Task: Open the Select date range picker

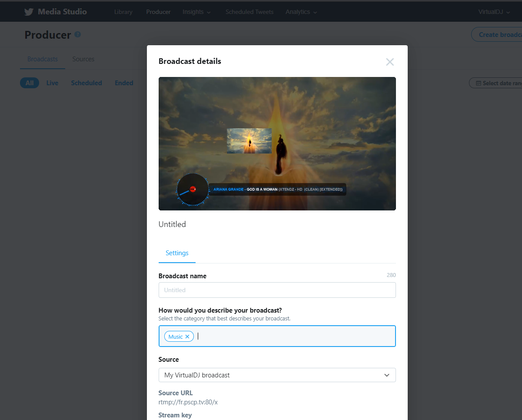Action: pos(496,83)
